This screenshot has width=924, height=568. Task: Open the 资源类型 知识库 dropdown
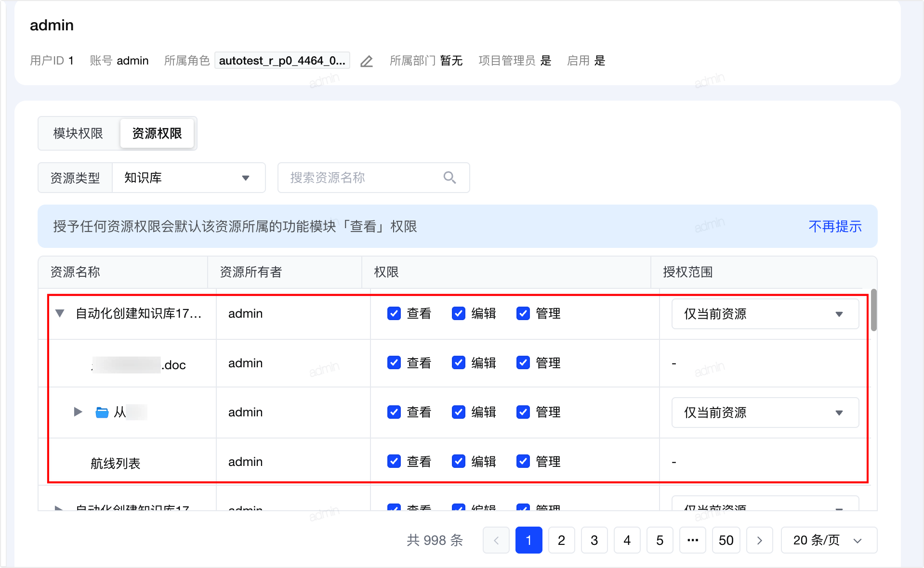pos(188,178)
